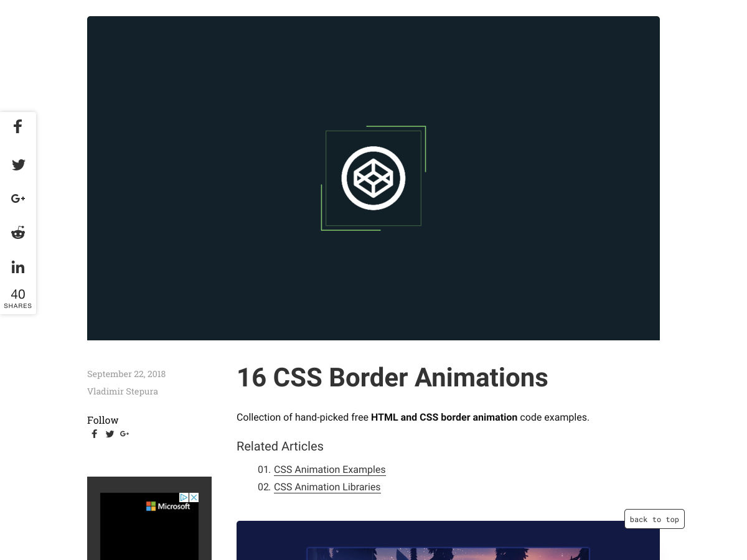The width and height of the screenshot is (747, 560).
Task: Click the back to top button
Action: (654, 519)
